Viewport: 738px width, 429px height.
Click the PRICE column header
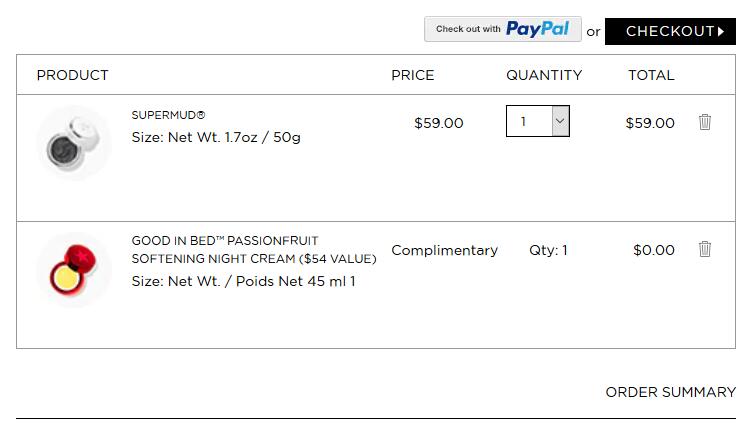413,75
